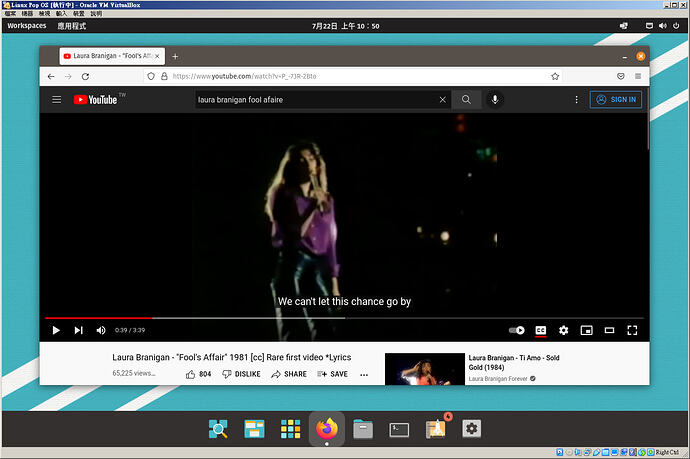Viewport: 690px width, 459px height.
Task: Launch Terminal from dock
Action: pyautogui.click(x=399, y=429)
